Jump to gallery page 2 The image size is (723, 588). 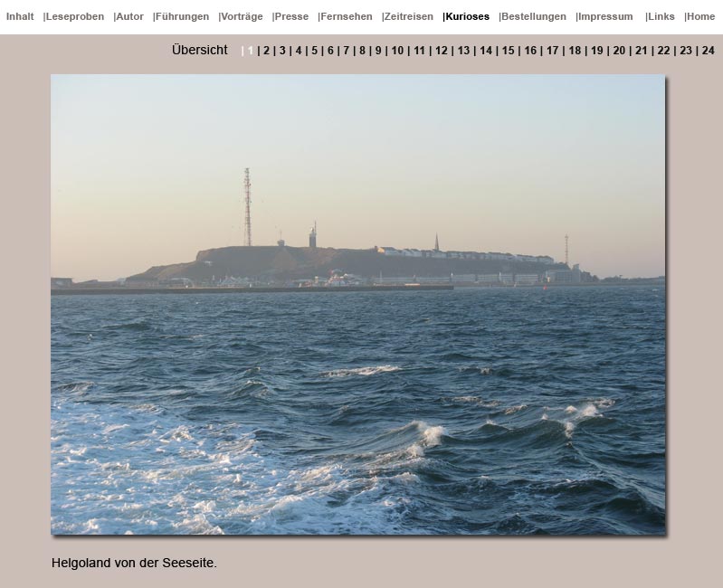(266, 51)
